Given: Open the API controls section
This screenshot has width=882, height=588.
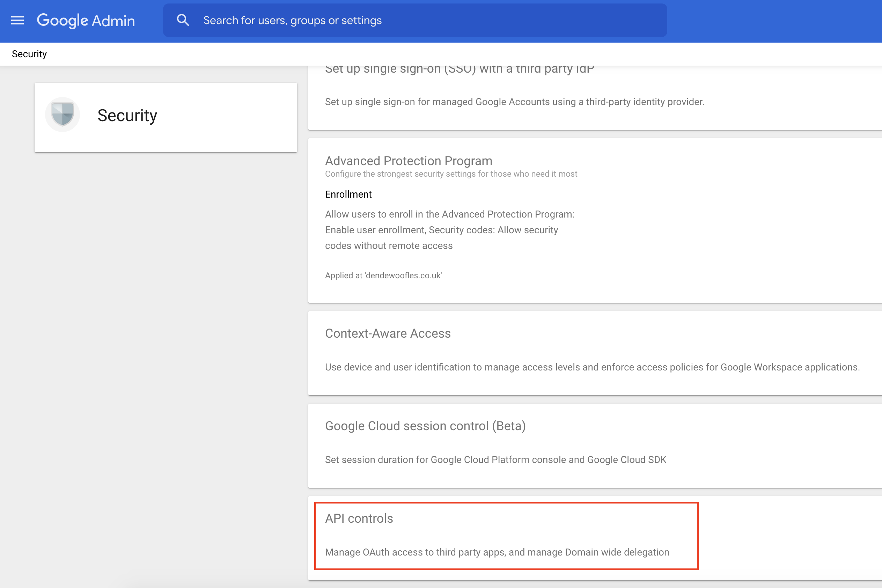Looking at the screenshot, I should pos(595,538).
